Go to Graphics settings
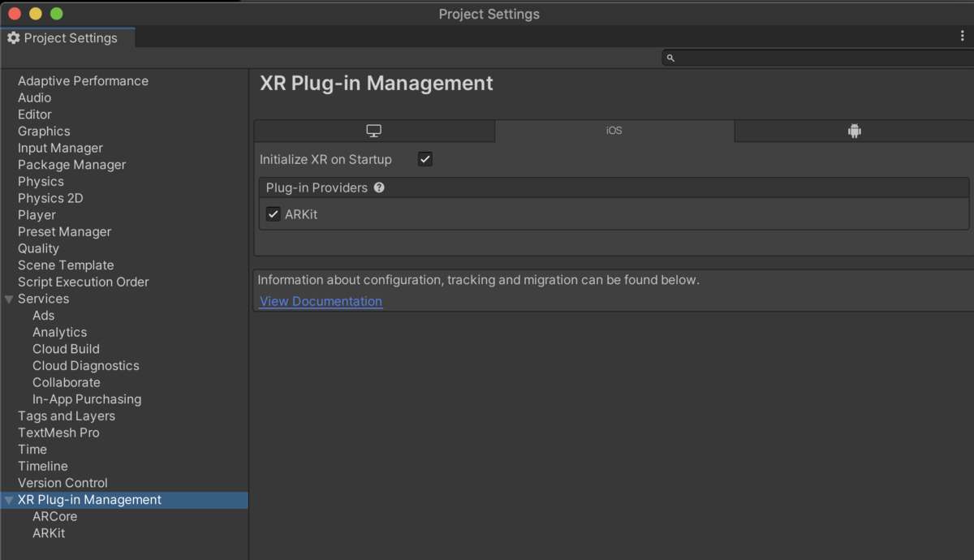Viewport: 974px width, 560px height. click(44, 131)
